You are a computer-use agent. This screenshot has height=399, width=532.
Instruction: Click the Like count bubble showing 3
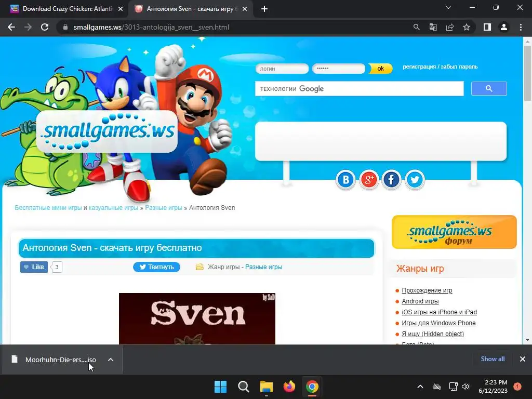point(57,267)
